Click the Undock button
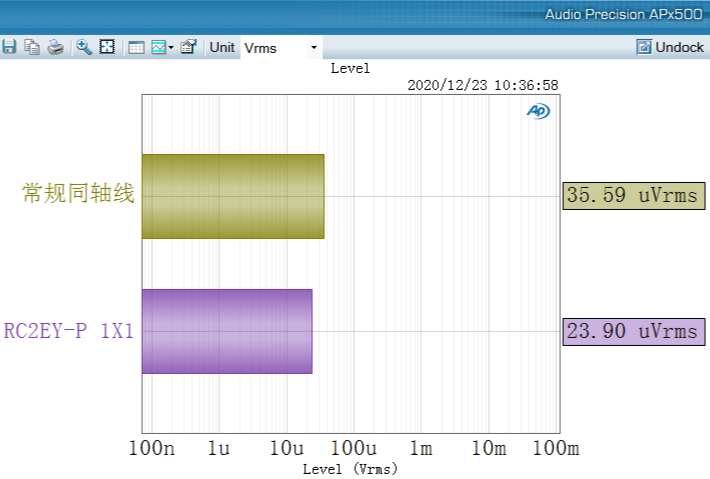Viewport: 710px width, 479px height. coord(670,47)
